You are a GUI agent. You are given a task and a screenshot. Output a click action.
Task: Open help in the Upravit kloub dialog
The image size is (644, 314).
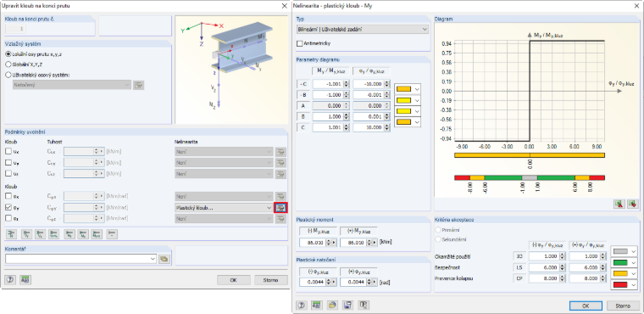pyautogui.click(x=11, y=280)
